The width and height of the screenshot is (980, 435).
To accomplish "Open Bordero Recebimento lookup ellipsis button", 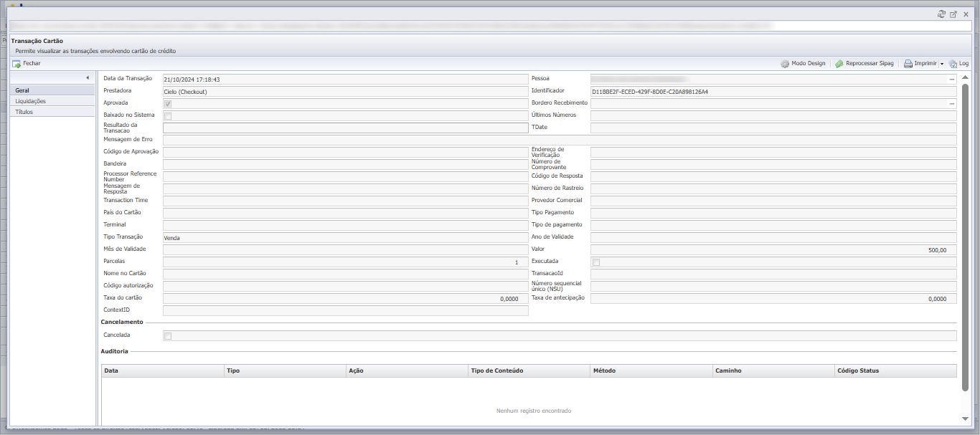I will [x=951, y=103].
